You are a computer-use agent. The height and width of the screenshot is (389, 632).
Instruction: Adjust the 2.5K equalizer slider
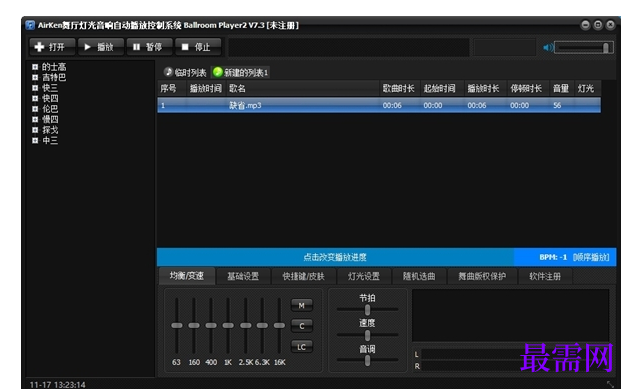pyautogui.click(x=245, y=326)
